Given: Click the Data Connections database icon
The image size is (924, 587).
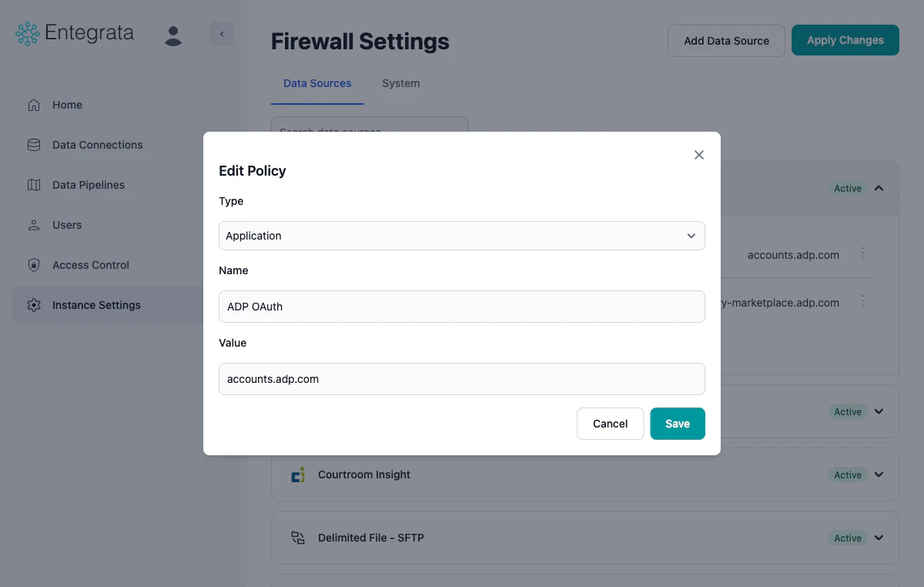Looking at the screenshot, I should [x=33, y=145].
